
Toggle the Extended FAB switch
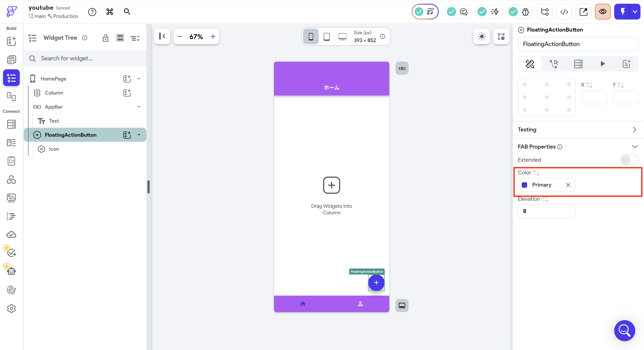tap(629, 160)
